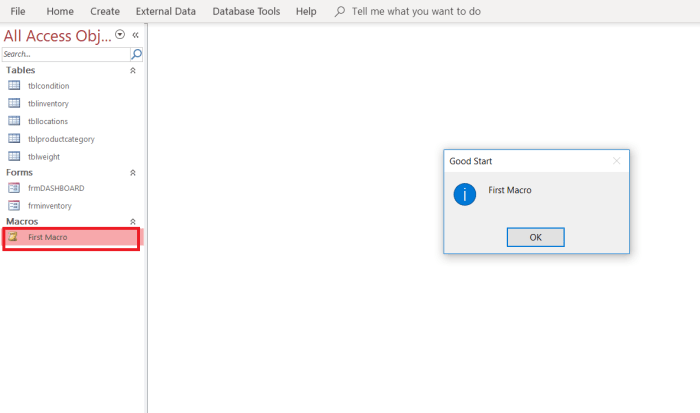
Task: Click the frminventory form icon
Action: click(x=14, y=205)
